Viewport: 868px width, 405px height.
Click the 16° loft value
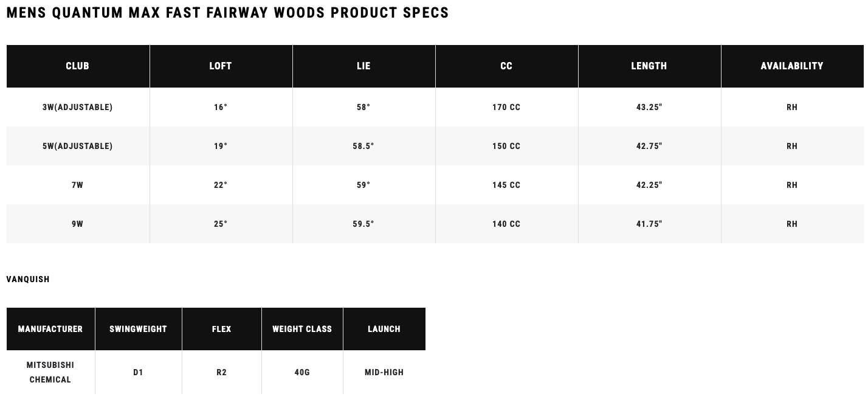coord(221,107)
